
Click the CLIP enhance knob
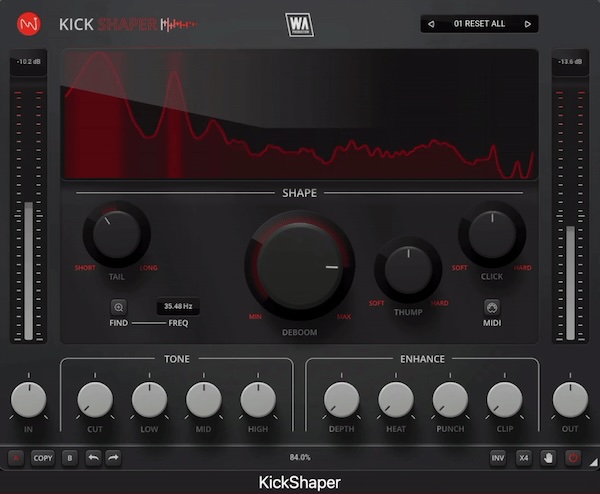[x=505, y=399]
